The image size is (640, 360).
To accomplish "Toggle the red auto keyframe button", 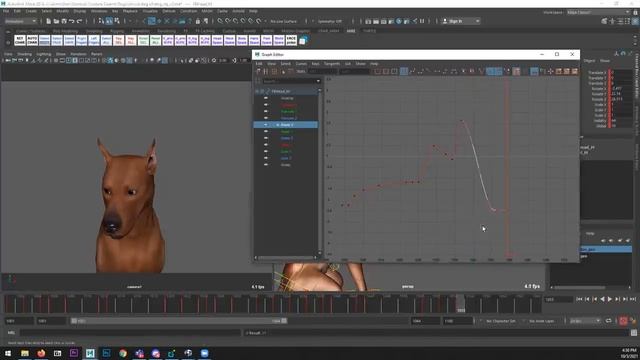I will [x=623, y=321].
